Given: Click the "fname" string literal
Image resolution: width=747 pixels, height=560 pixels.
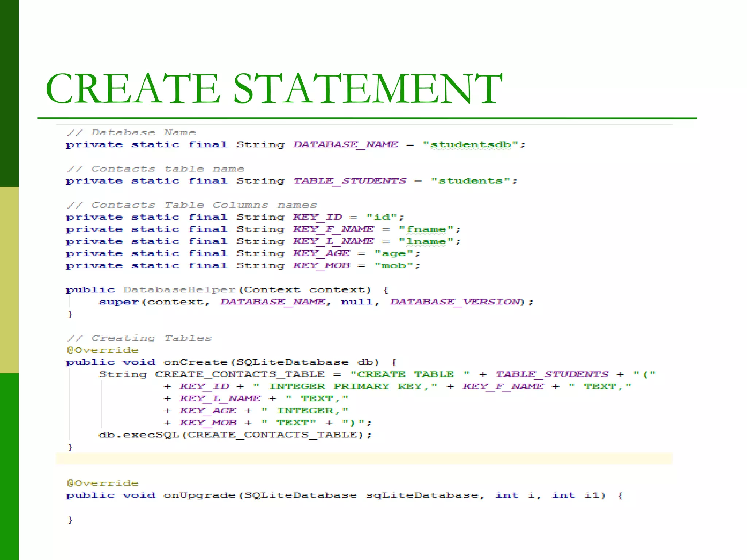Looking at the screenshot, I should (426, 229).
